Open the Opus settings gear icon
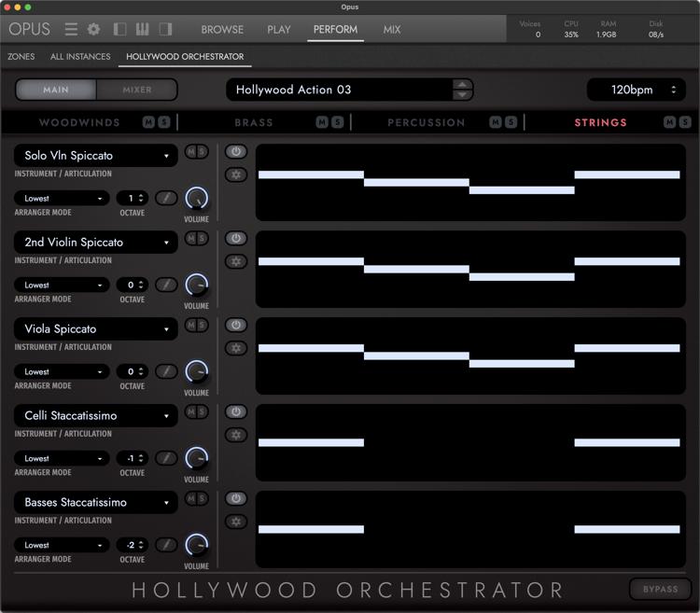Screen dimensions: 700x613 (93, 30)
